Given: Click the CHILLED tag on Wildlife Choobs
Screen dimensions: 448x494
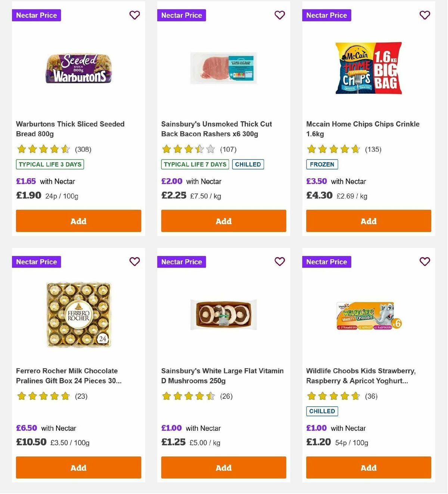Looking at the screenshot, I should (x=322, y=411).
